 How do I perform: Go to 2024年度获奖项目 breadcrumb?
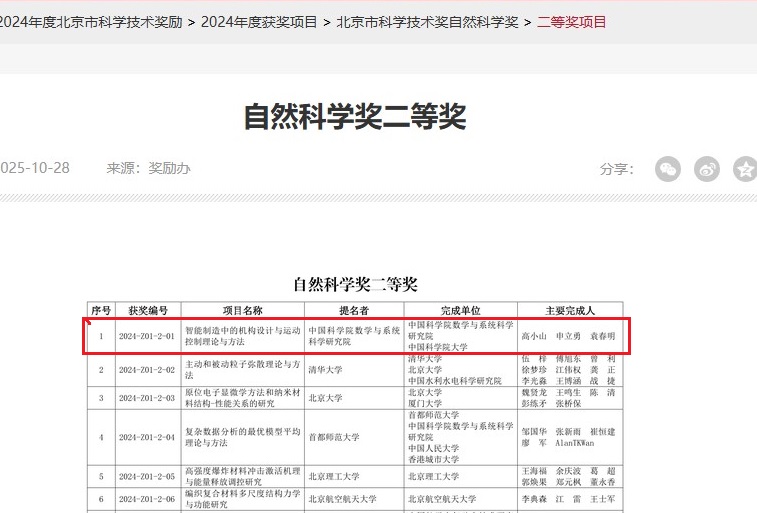pyautogui.click(x=259, y=22)
